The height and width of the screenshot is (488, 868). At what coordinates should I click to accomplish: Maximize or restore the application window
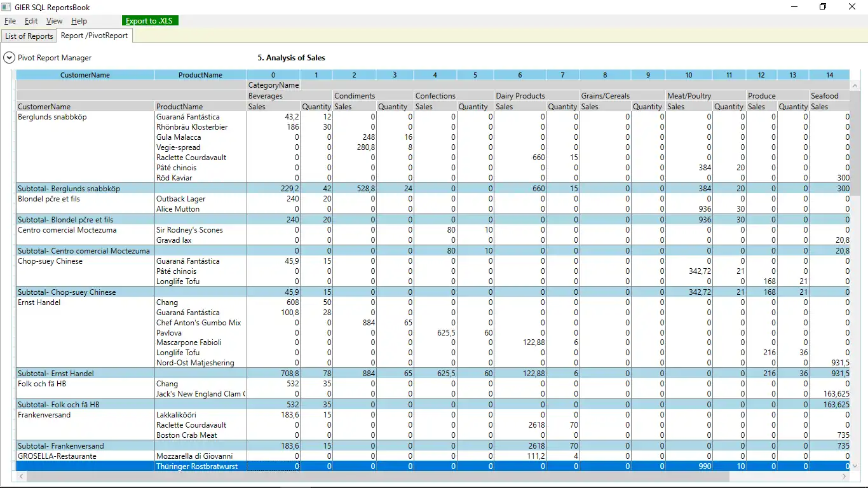(x=823, y=7)
